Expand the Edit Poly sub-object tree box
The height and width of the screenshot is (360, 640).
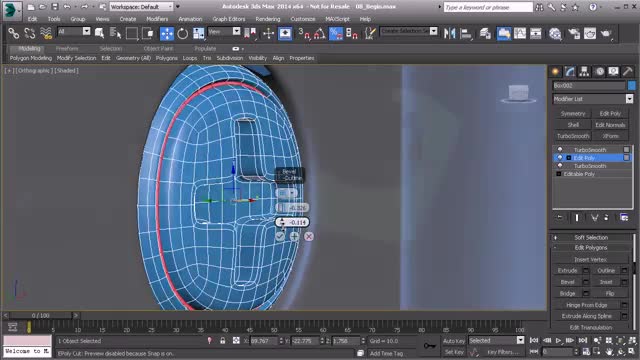(x=569, y=158)
